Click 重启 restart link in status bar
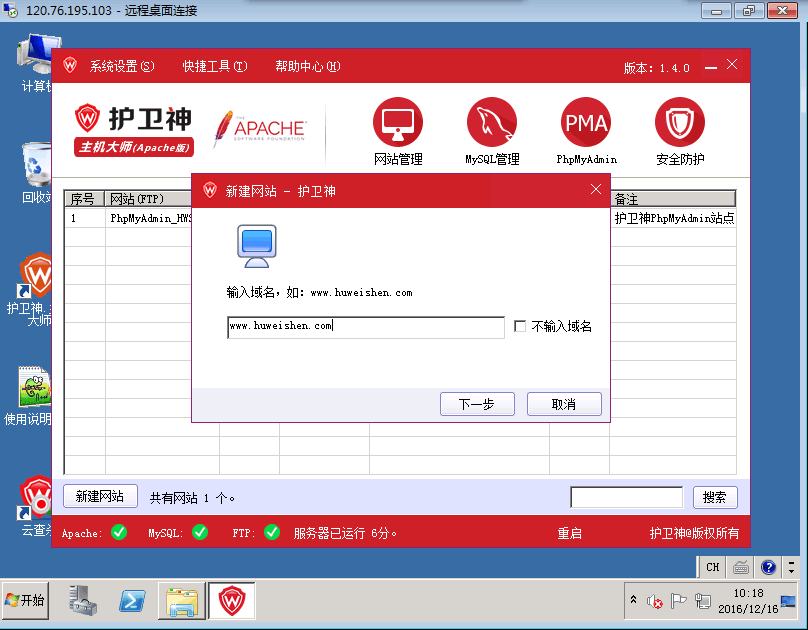Viewport: 808px width, 630px height. 569,533
